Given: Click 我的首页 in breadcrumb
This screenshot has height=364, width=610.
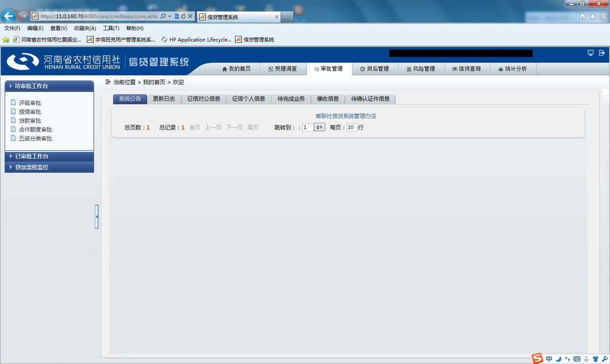Looking at the screenshot, I should coord(154,82).
